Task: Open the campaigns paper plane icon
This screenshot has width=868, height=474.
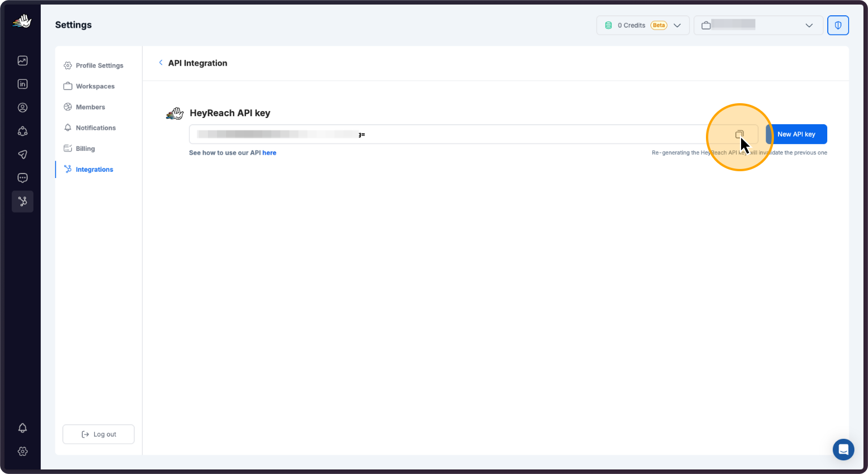Action: [23, 154]
